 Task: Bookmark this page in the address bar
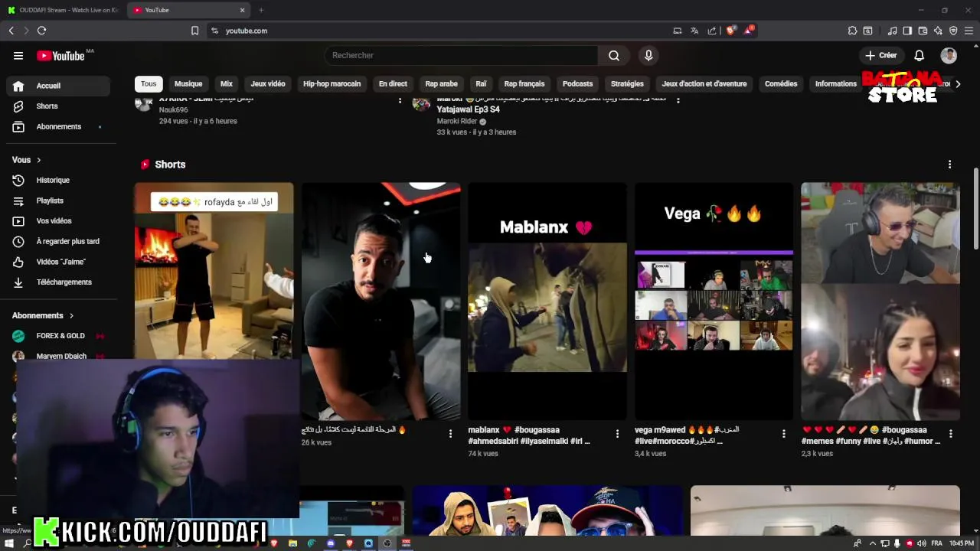point(194,31)
